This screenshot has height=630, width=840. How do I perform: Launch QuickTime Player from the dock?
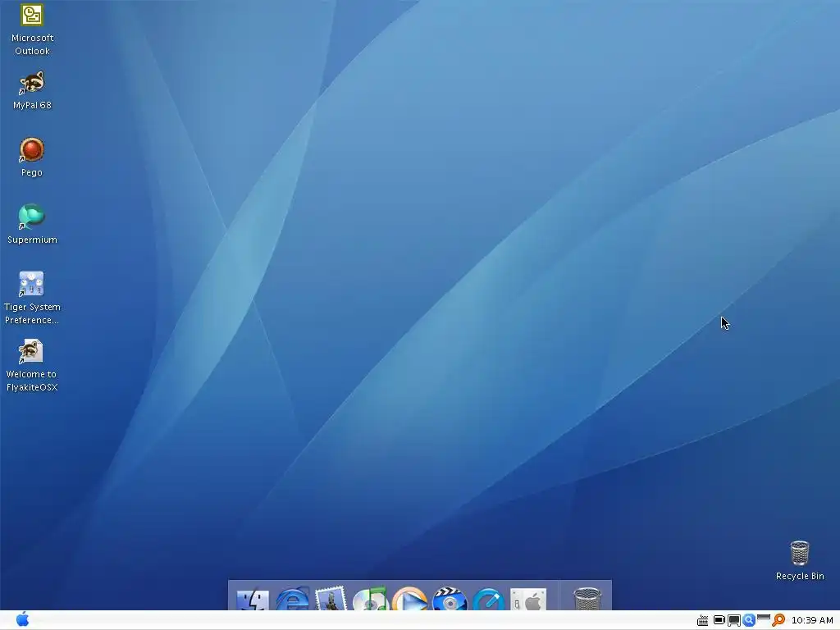489,599
